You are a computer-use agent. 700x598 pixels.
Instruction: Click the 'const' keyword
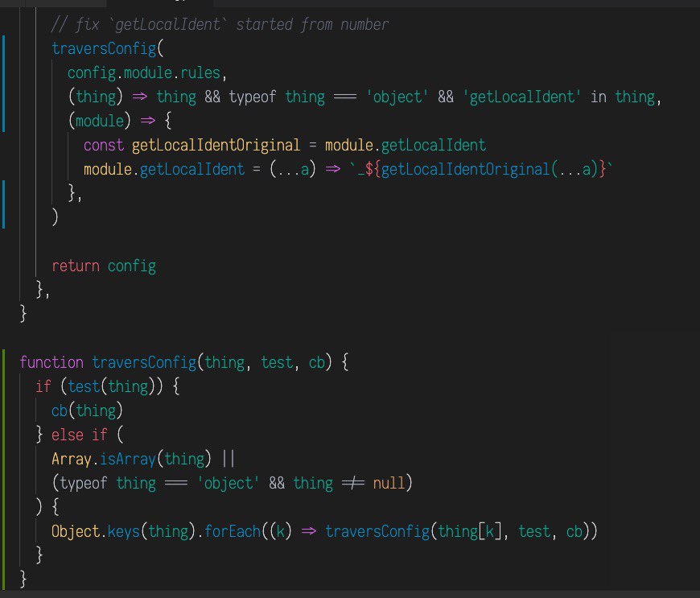[x=104, y=145]
